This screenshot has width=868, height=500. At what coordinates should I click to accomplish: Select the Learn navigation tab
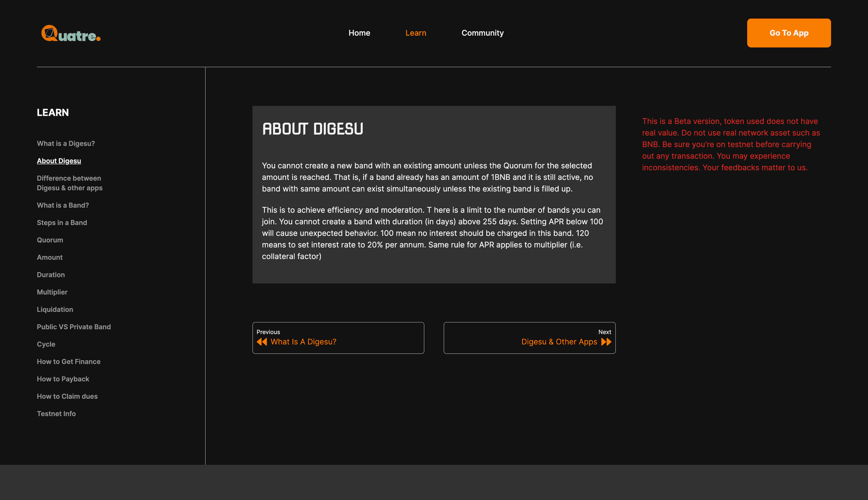(415, 33)
